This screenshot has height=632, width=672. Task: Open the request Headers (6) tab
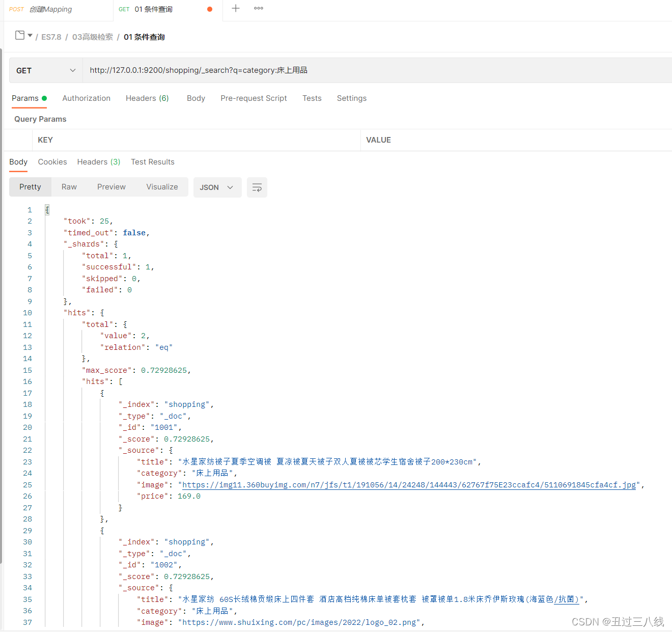147,98
